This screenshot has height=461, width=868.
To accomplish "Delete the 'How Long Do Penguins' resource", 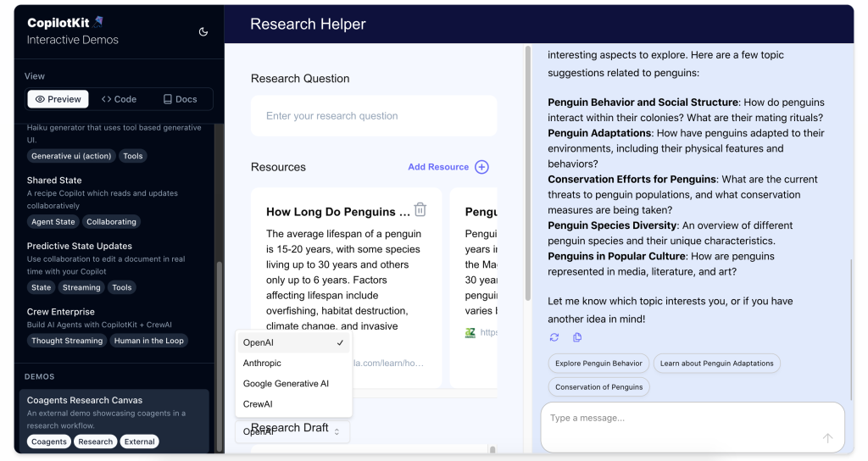I will coord(420,210).
